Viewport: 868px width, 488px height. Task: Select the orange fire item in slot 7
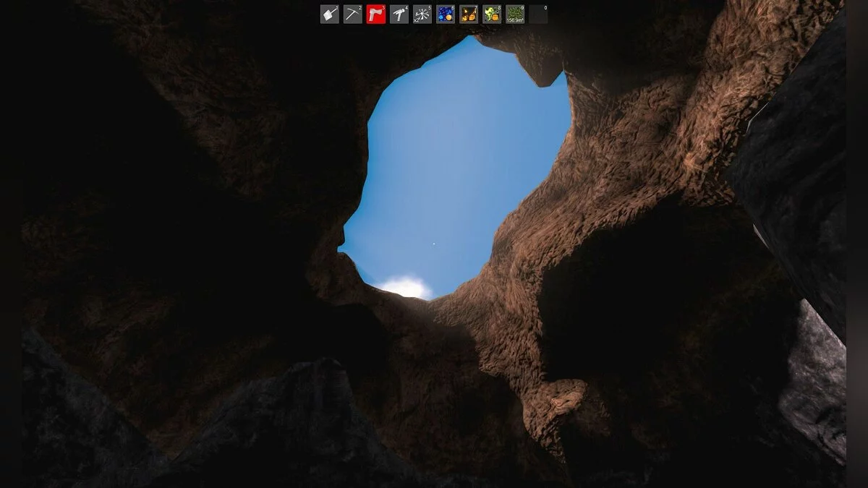click(x=469, y=14)
